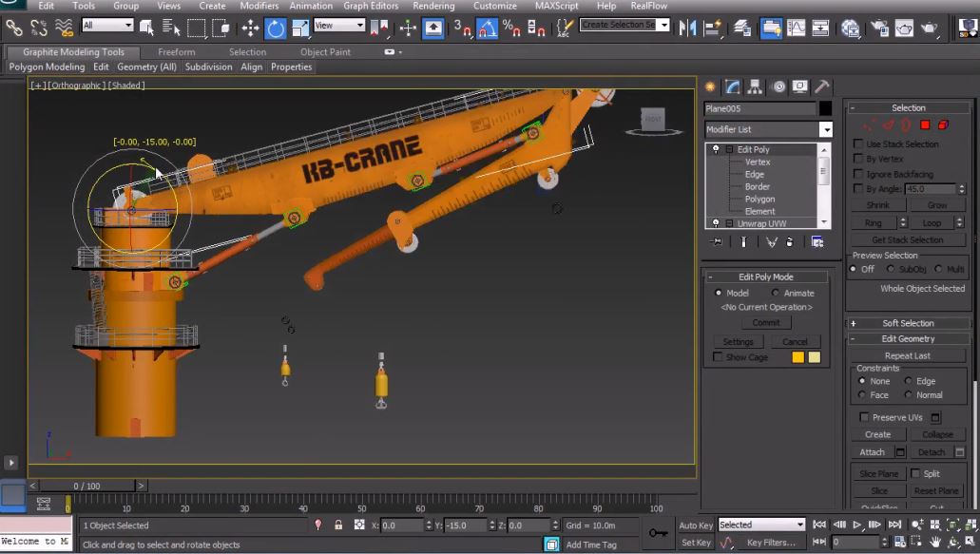This screenshot has width=980, height=554.
Task: Open the Align tool
Action: (713, 28)
